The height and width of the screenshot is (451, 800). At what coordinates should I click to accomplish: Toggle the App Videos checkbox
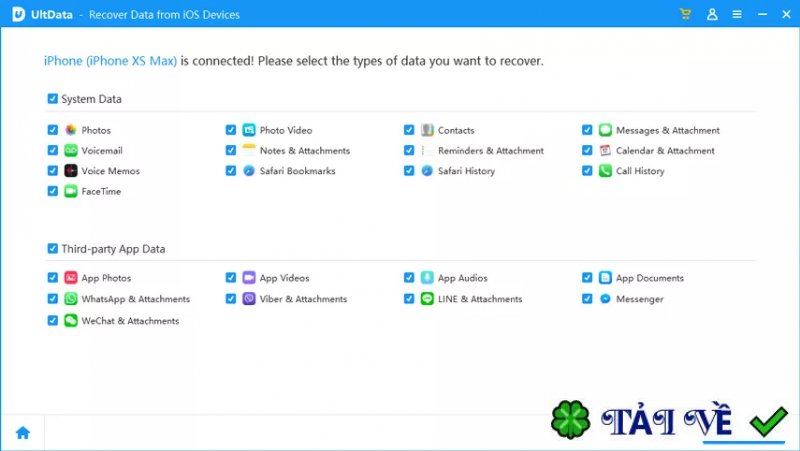231,278
